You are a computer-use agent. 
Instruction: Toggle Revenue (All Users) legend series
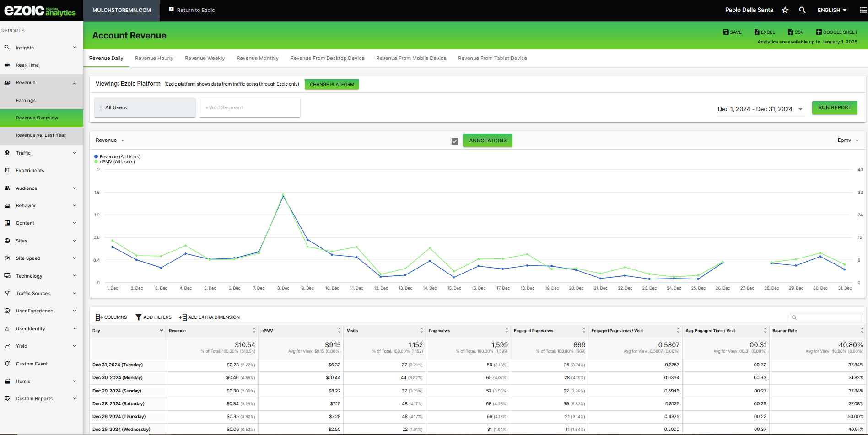click(118, 156)
